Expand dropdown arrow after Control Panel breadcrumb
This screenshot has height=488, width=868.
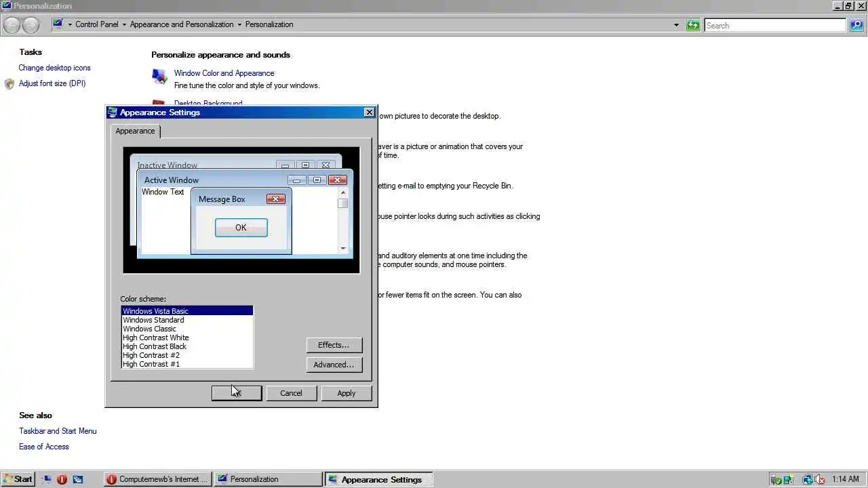pyautogui.click(x=124, y=24)
